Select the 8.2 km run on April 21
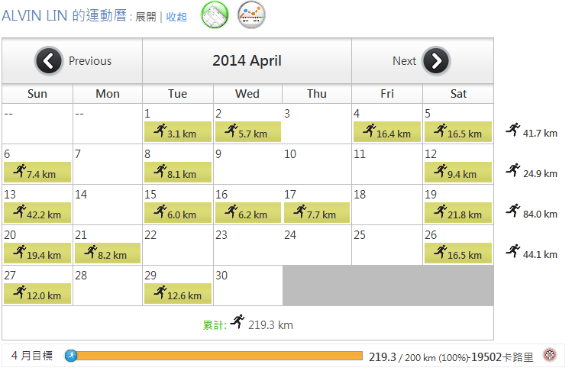 (107, 253)
